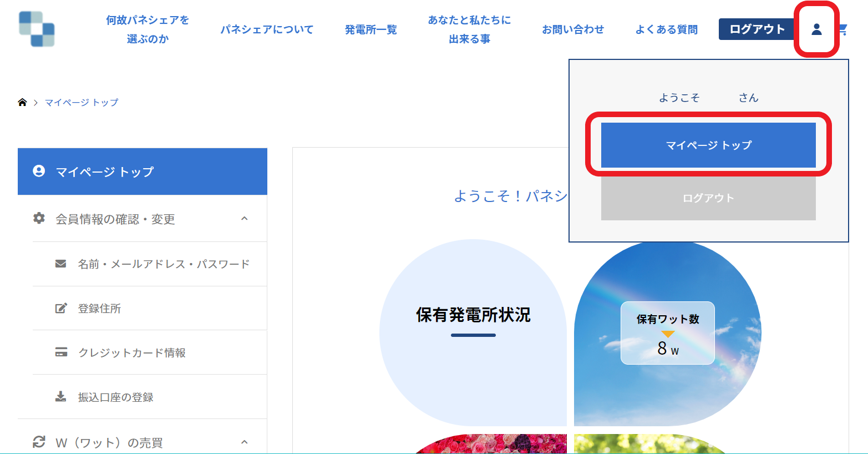Click the refresh icon beside W(ワット)の売買
This screenshot has height=454, width=868.
click(39, 442)
